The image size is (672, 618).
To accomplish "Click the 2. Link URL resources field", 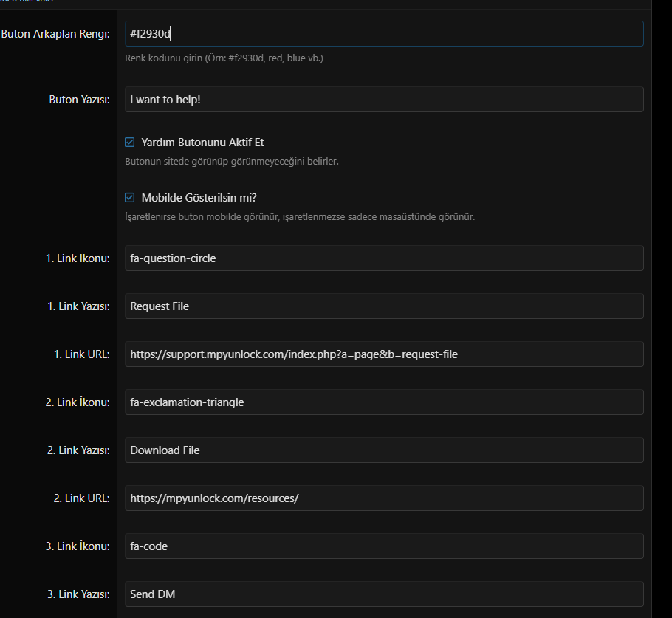I will tap(384, 498).
